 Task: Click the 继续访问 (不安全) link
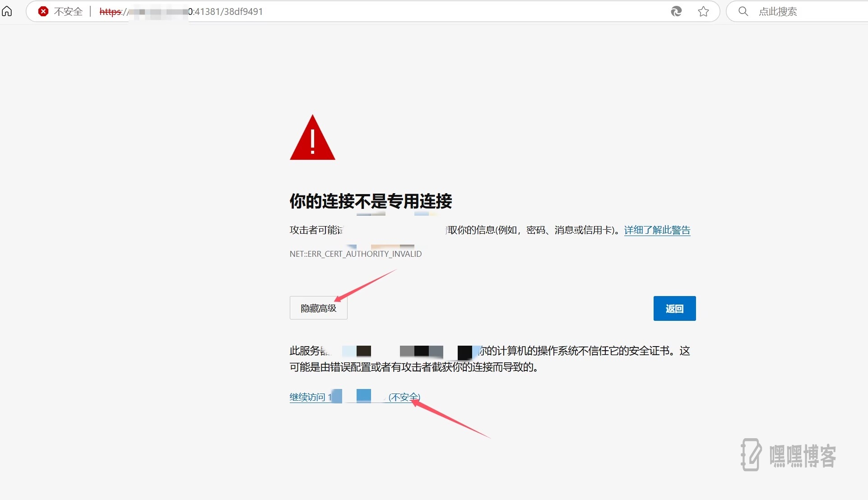tap(307, 397)
